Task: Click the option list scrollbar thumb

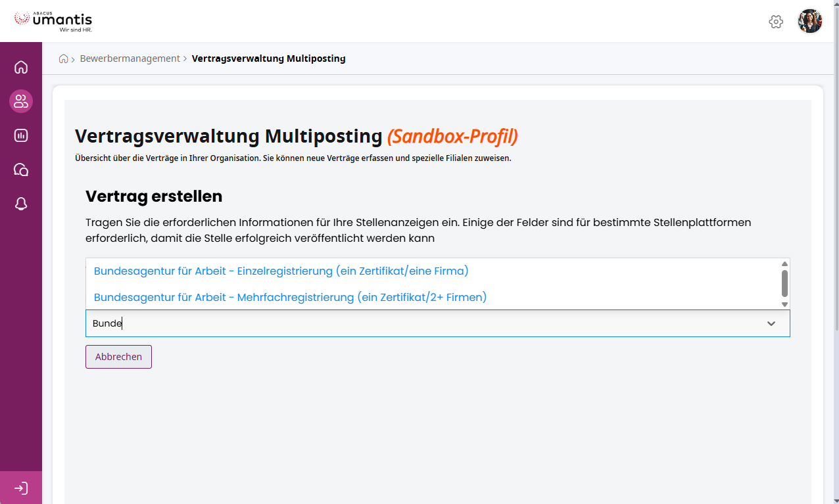Action: [x=784, y=283]
